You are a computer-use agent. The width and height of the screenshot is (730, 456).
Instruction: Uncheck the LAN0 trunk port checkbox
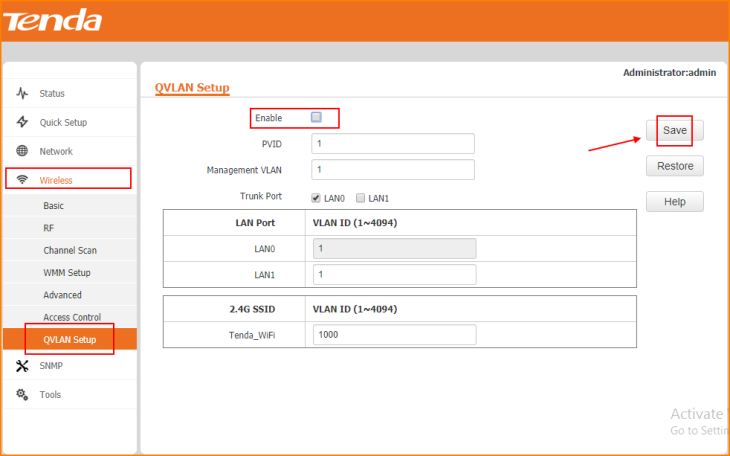pos(317,198)
